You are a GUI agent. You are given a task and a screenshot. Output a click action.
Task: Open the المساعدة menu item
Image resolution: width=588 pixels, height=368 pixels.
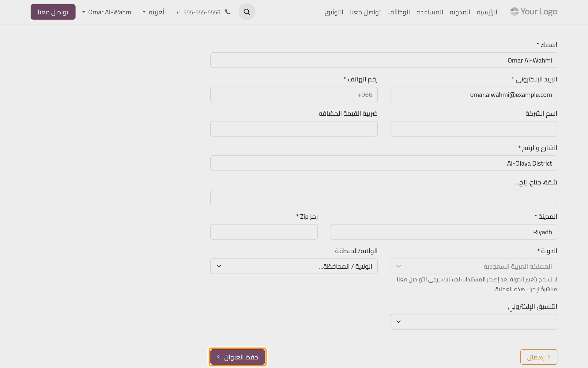430,12
